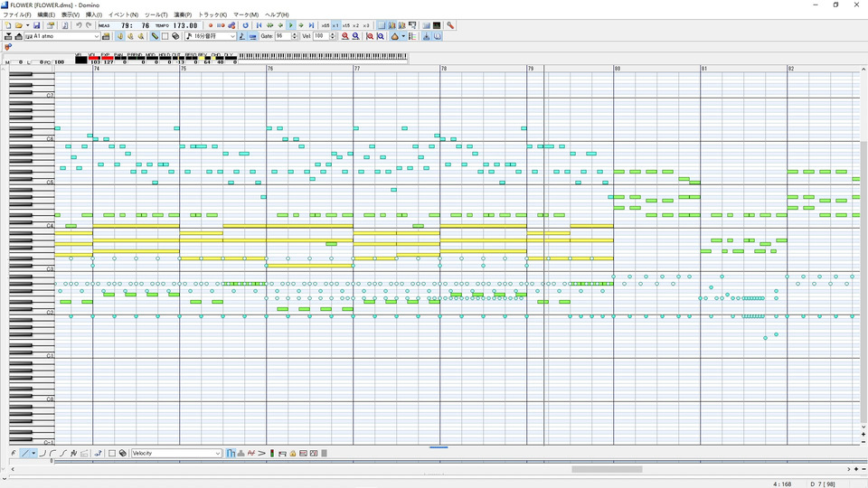
Task: Undo the last edit
Action: pos(79,25)
